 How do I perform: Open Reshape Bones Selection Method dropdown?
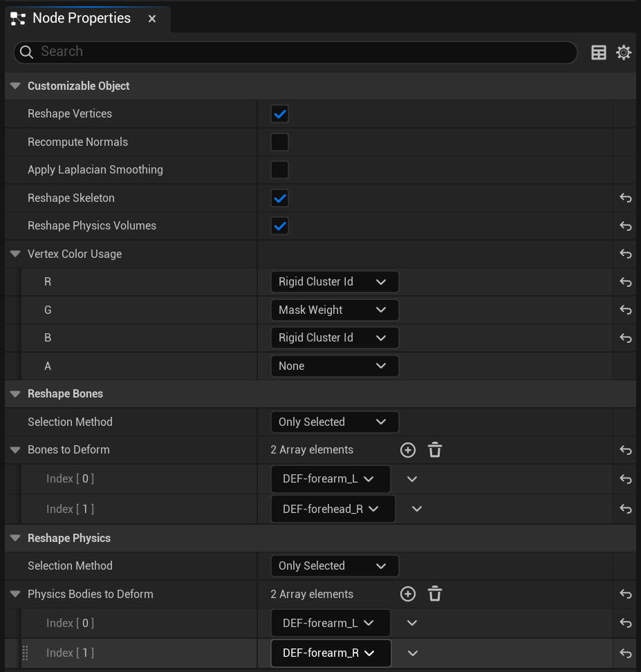pos(335,422)
